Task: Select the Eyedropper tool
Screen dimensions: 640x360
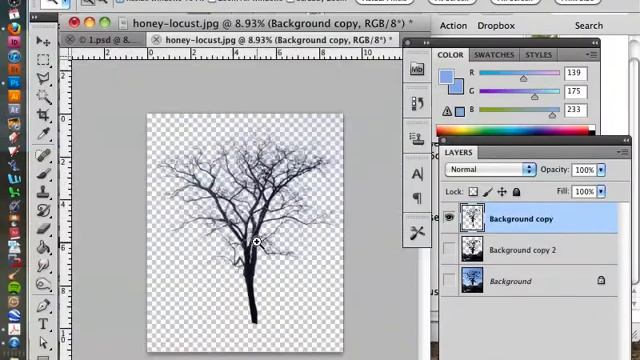Action: [43, 133]
